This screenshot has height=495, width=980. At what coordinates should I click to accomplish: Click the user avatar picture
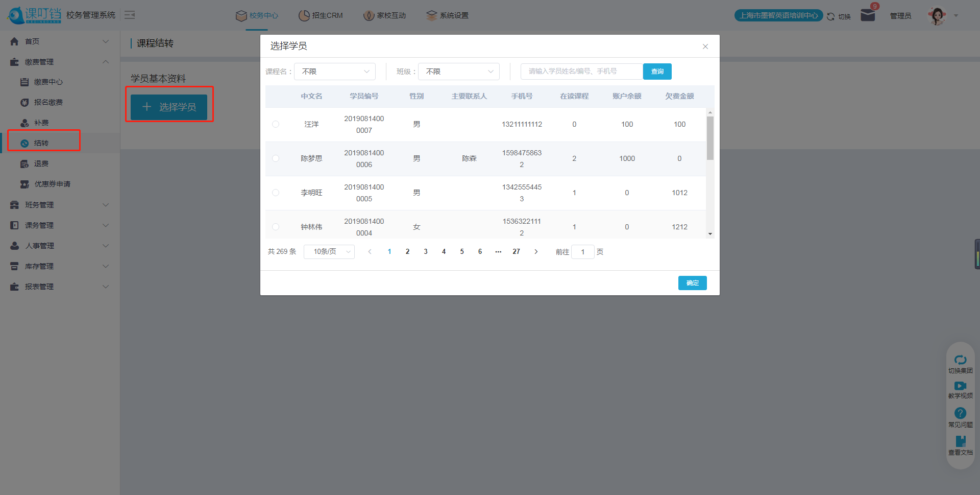click(937, 16)
